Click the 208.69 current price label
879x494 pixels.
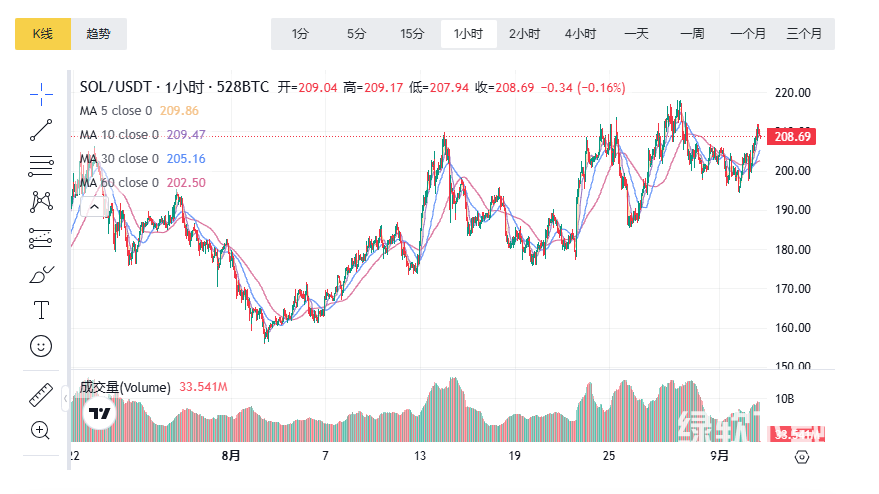click(x=792, y=136)
